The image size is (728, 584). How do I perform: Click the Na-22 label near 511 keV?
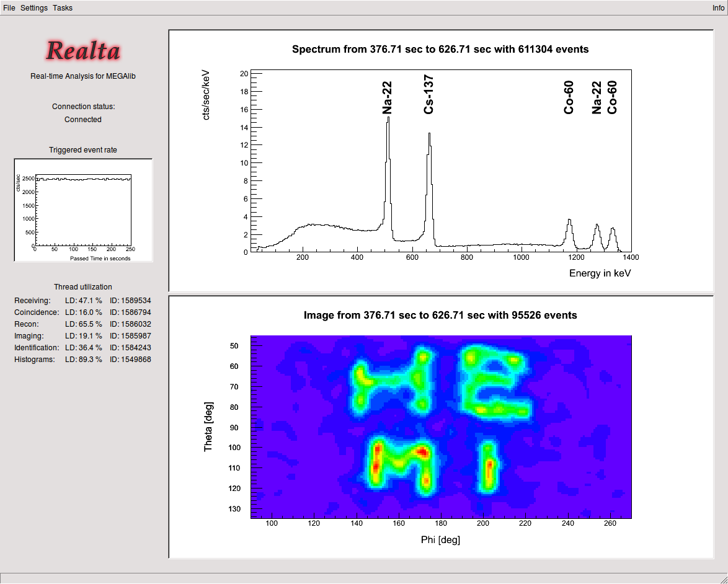387,98
